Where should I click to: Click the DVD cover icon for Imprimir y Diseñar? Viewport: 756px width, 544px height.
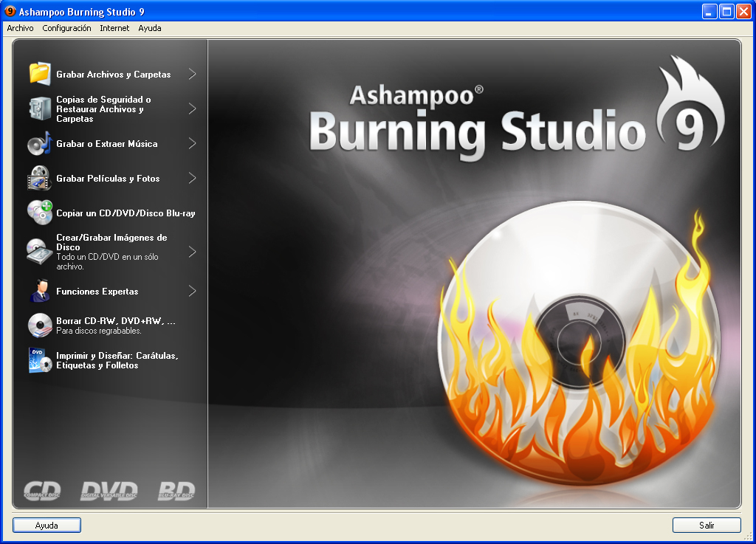point(40,360)
